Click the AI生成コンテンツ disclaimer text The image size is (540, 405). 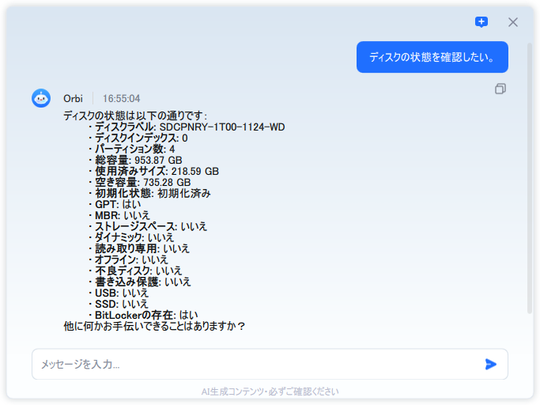(x=270, y=392)
